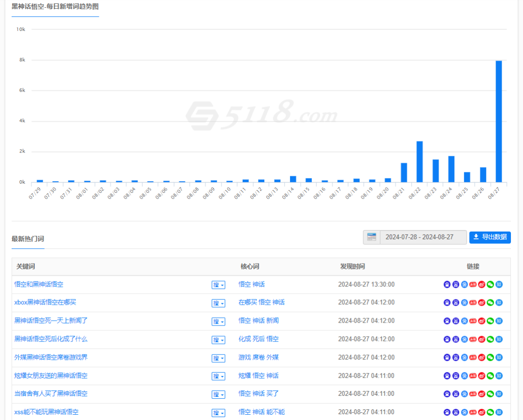523x420 pixels.
Task: Open Weibo icon for 悟空和黑神话悟空
Action: click(482, 284)
